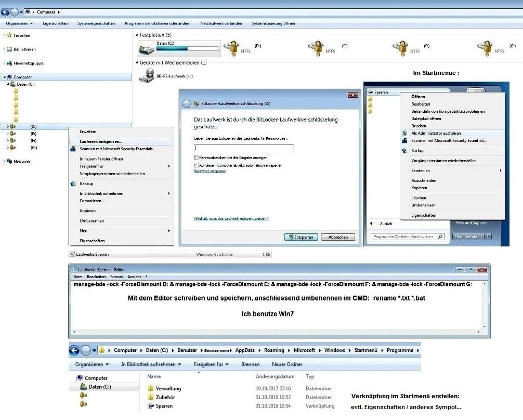Open the Kennwort vergessen link
The height and width of the screenshot is (420, 523).
pyautogui.click(x=210, y=171)
